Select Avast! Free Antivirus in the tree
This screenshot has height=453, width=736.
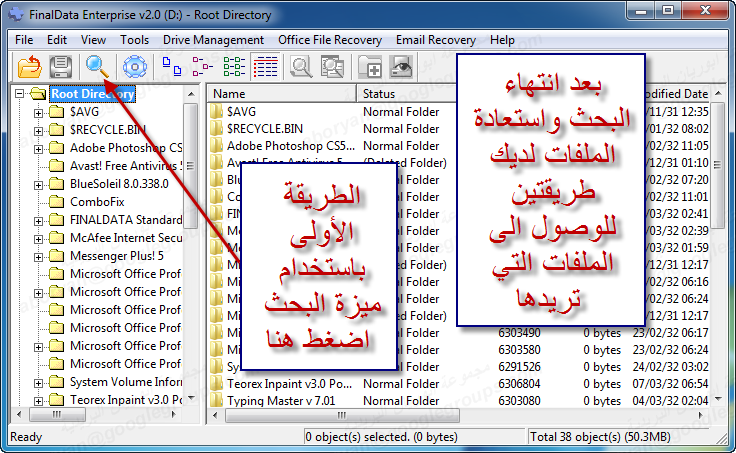(x=126, y=166)
